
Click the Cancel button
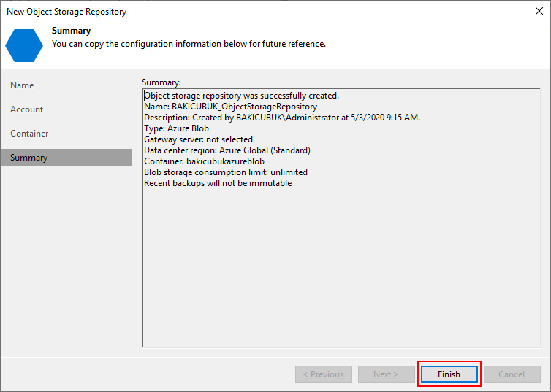[x=512, y=374]
